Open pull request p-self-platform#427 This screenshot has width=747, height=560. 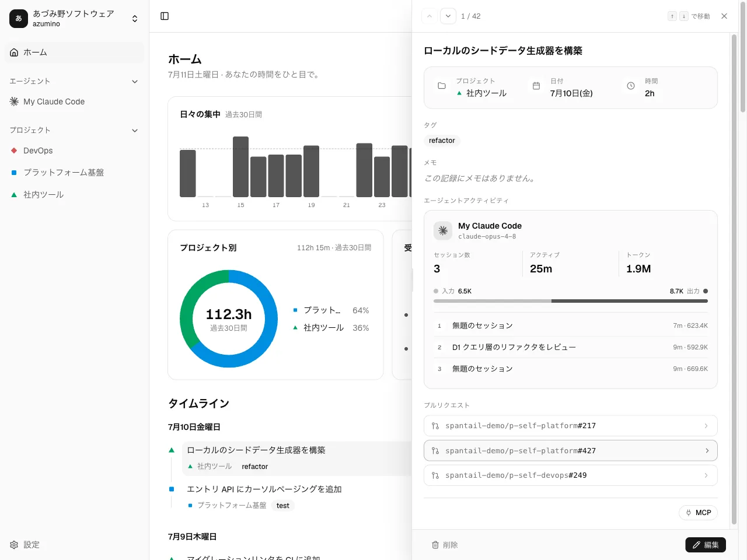click(x=571, y=450)
